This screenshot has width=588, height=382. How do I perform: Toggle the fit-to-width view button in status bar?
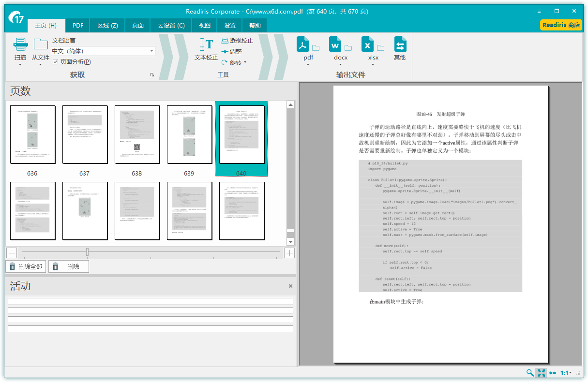(x=553, y=373)
